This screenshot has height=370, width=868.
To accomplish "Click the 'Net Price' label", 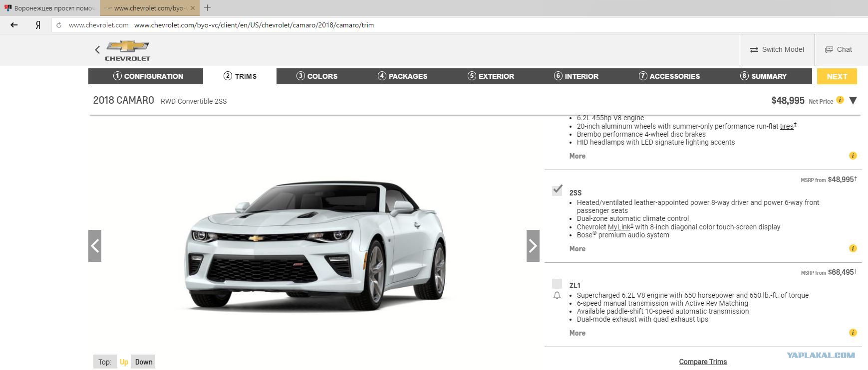I will pyautogui.click(x=821, y=101).
